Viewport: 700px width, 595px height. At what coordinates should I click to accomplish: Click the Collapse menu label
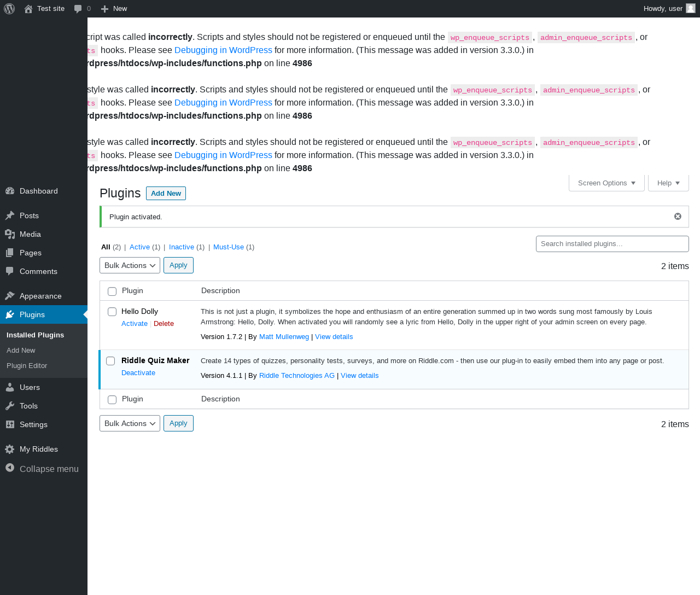coord(49,469)
